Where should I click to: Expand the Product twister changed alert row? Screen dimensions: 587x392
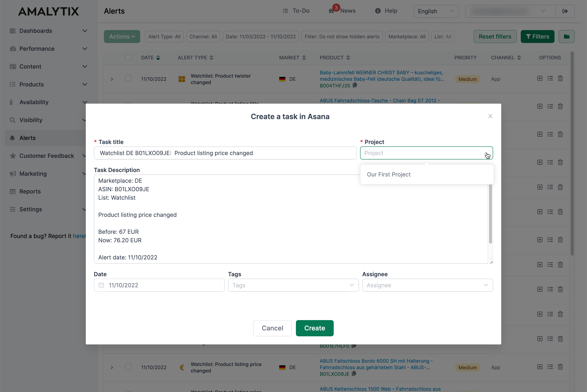(112, 79)
